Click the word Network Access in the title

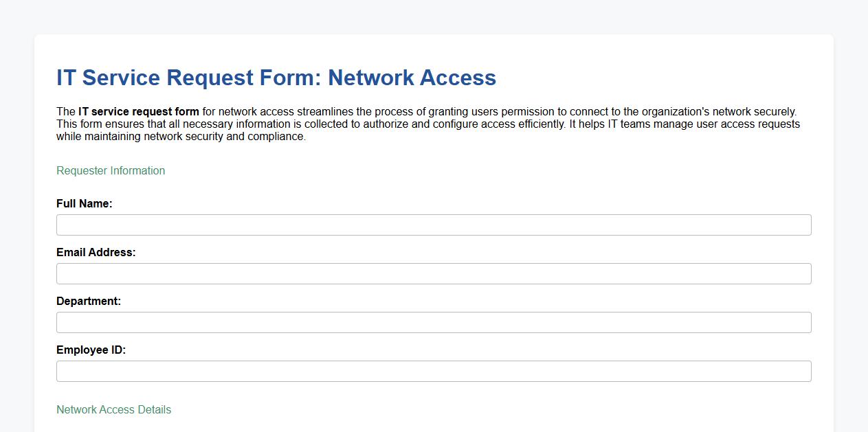(413, 78)
